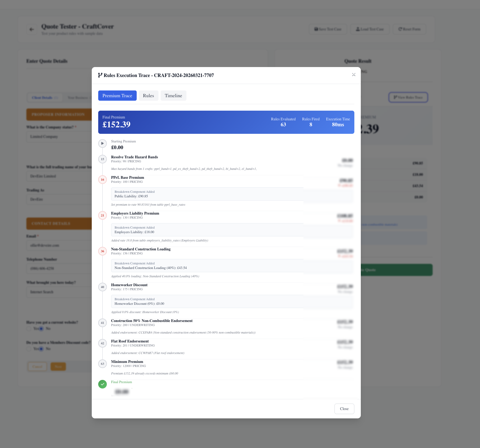Close the Rules Execution Trace dialog with X
Screen dimensions: 480x448
(x=354, y=75)
